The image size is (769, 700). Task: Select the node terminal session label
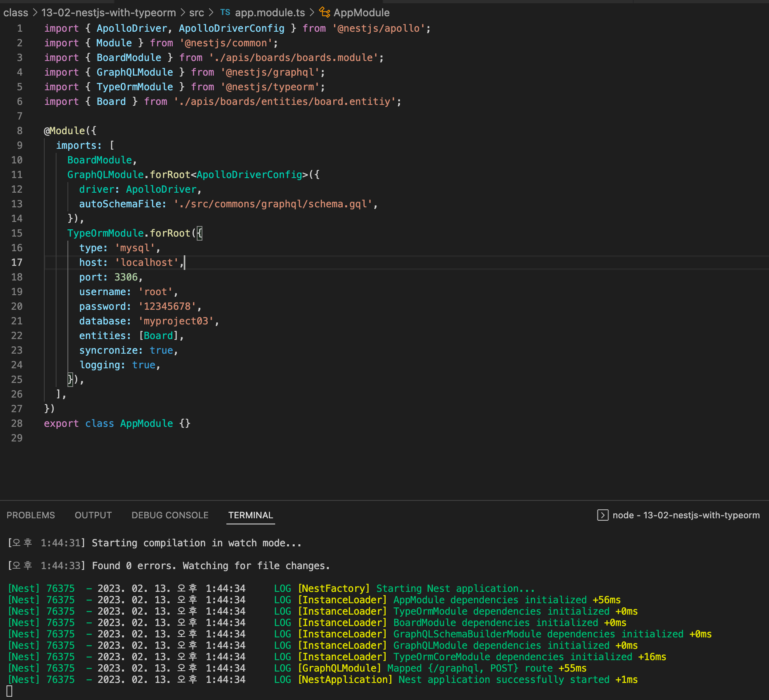tap(686, 515)
